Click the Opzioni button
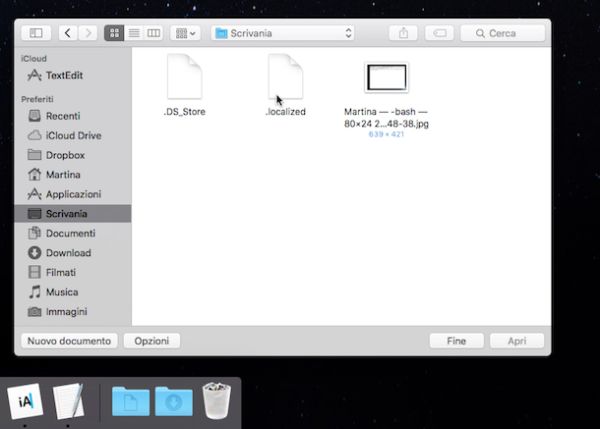This screenshot has width=600, height=429. tap(152, 341)
